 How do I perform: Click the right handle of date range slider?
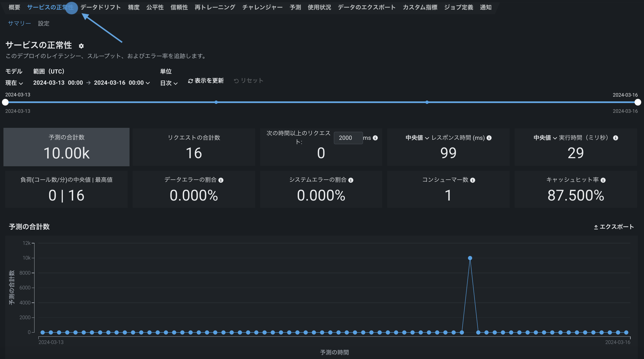[638, 102]
